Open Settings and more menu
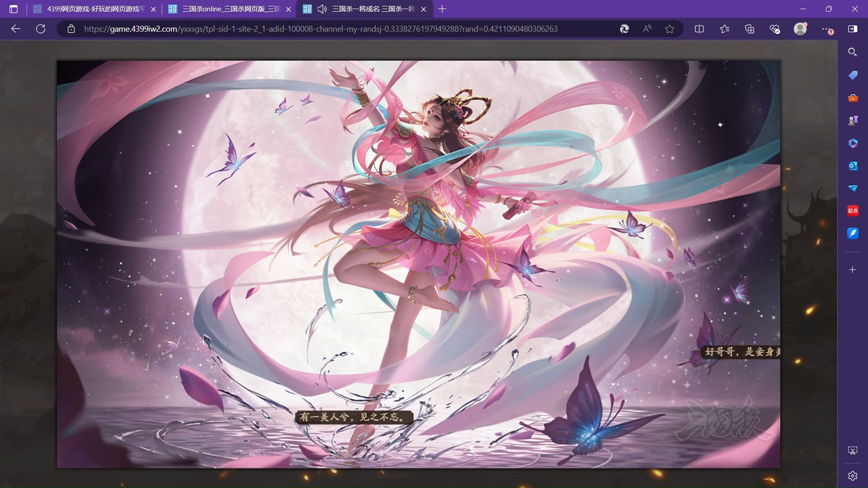 [827, 29]
